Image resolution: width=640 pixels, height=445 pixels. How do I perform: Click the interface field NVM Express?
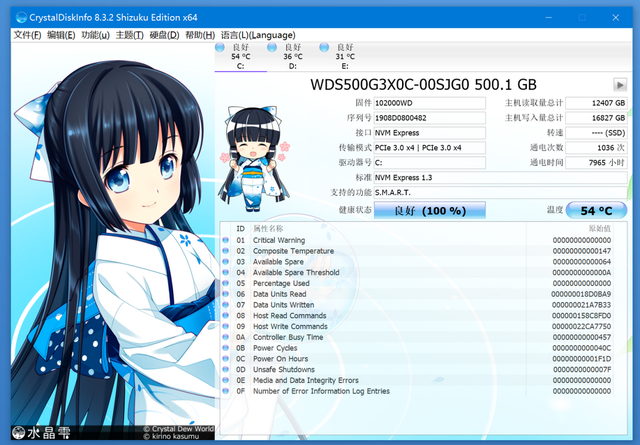point(430,133)
